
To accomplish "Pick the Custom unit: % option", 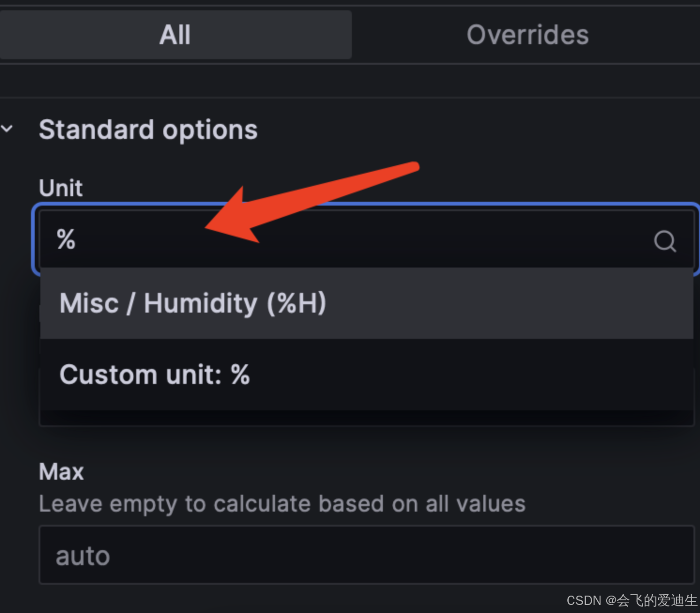I will 366,375.
